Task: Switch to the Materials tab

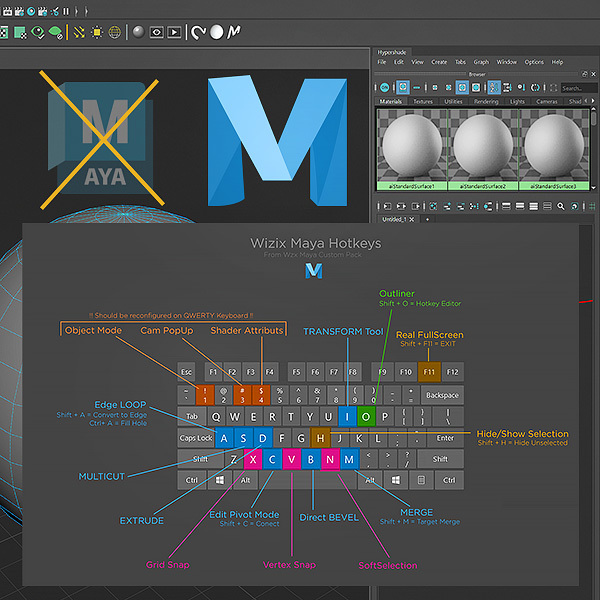Action: [x=390, y=101]
